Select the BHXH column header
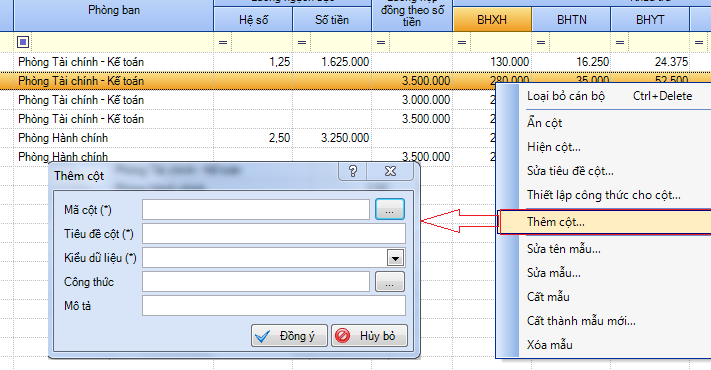Screen dimensions: 711x370 (x=492, y=20)
